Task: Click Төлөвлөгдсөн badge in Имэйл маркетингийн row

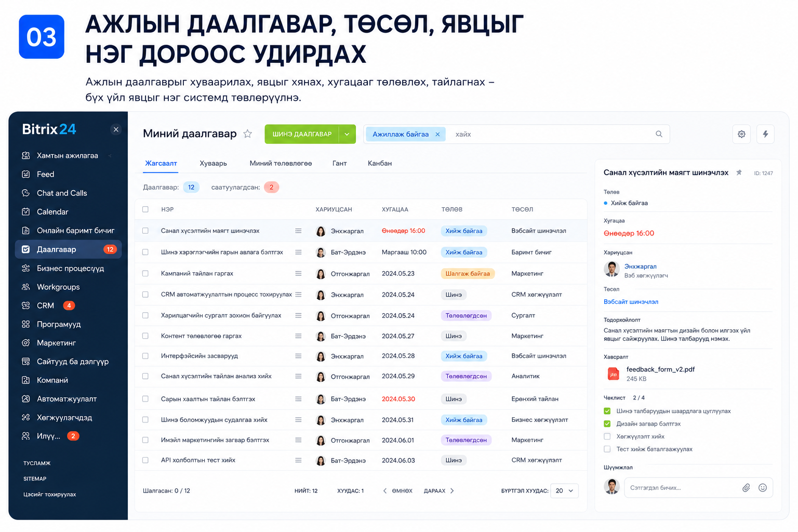Action: tap(466, 440)
